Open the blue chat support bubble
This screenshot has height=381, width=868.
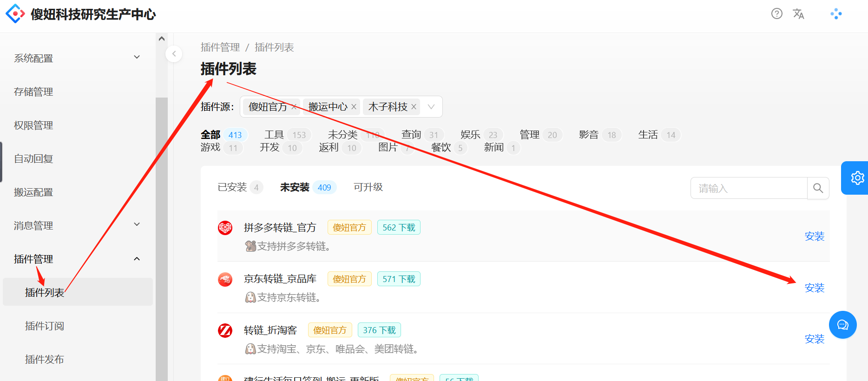(x=843, y=325)
